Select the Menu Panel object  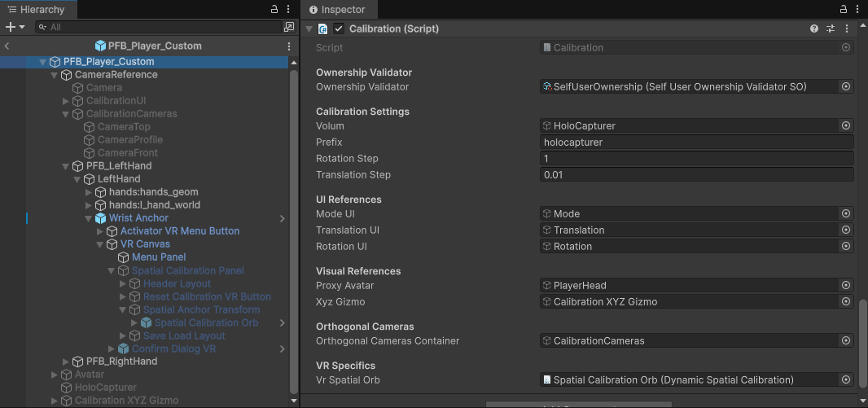[x=159, y=257]
